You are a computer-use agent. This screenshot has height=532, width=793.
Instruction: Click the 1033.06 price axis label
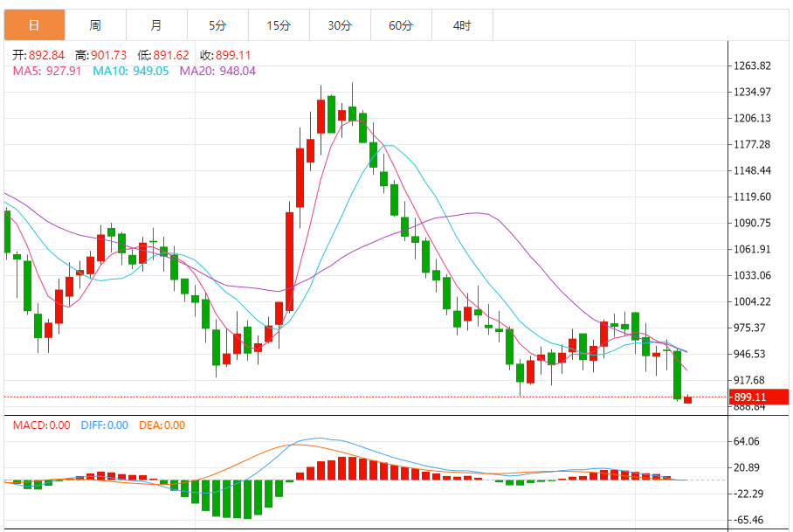pos(753,275)
